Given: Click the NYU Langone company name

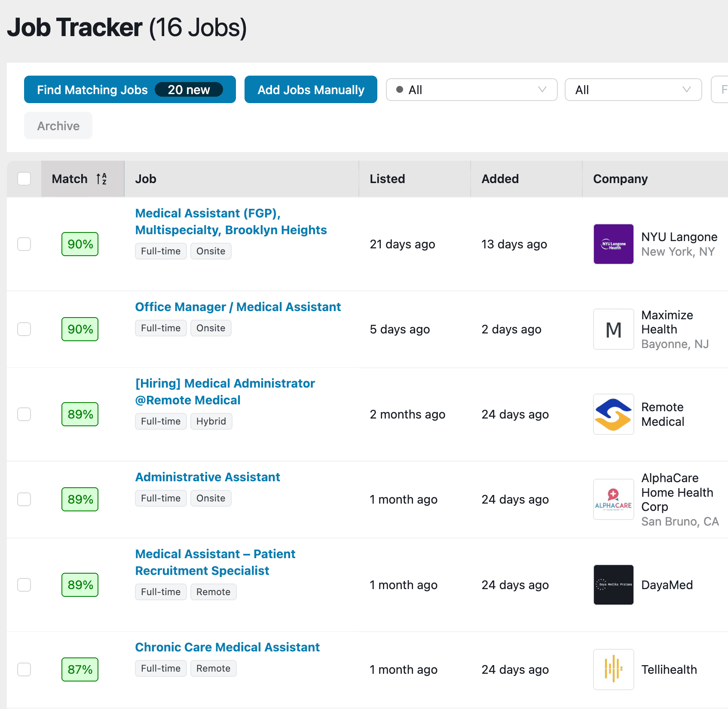Looking at the screenshot, I should 679,237.
